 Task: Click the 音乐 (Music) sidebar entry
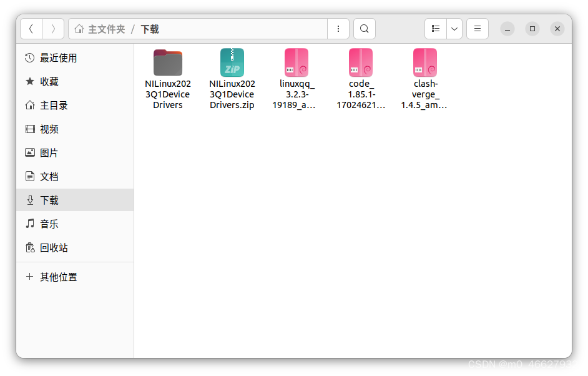pos(30,224)
